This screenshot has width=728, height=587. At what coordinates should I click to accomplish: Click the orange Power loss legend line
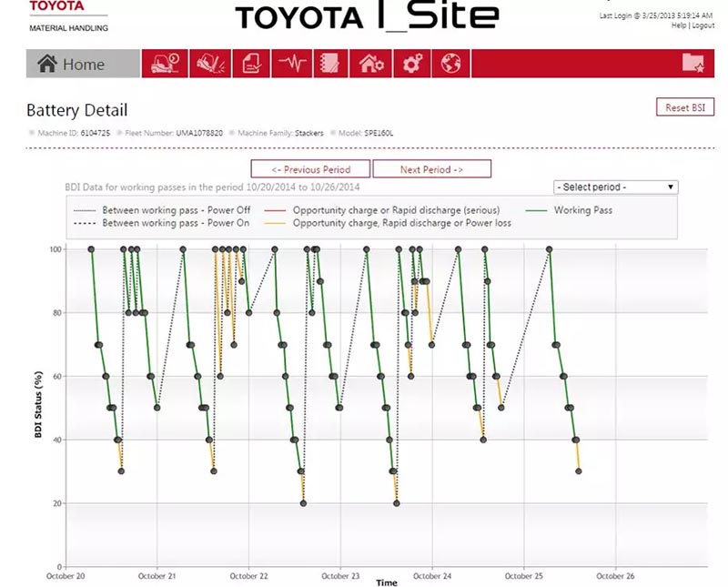276,223
